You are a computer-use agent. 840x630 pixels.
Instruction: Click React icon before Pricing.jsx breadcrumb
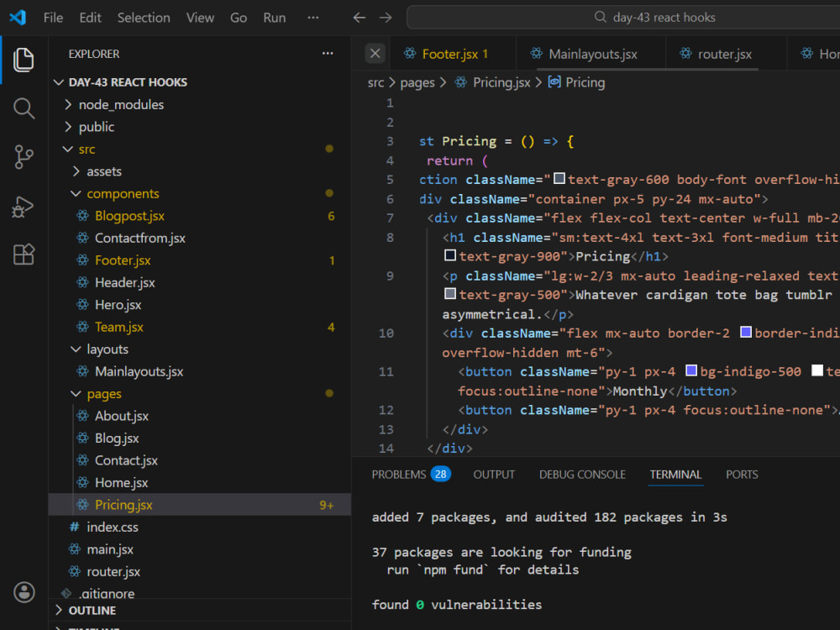(460, 82)
